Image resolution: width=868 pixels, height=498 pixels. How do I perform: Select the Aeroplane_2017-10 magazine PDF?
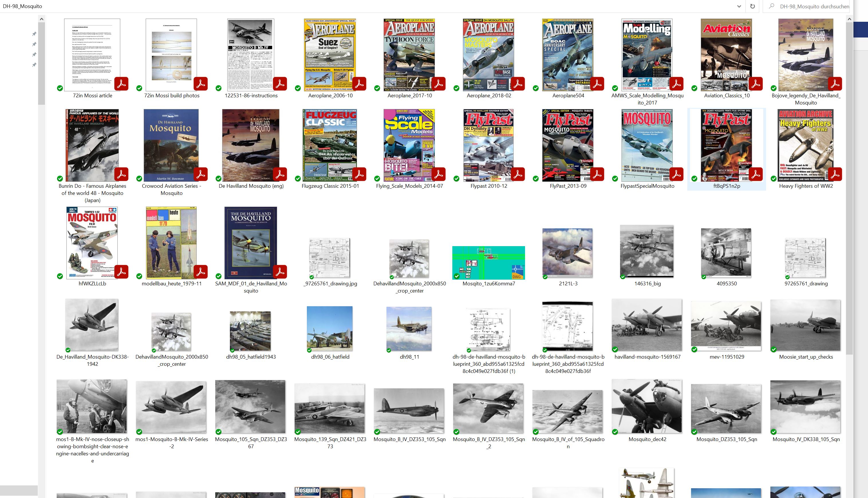pos(409,55)
